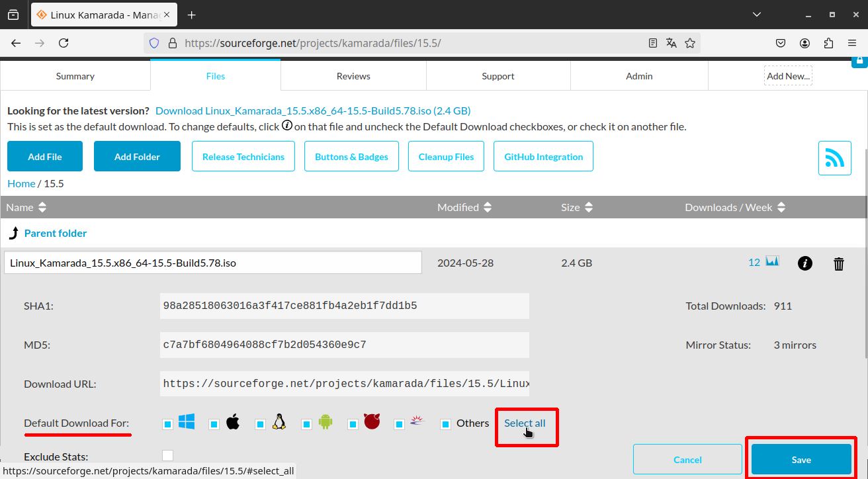This screenshot has width=868, height=479.
Task: Click the file info icon in the ISO row
Action: tap(804, 263)
